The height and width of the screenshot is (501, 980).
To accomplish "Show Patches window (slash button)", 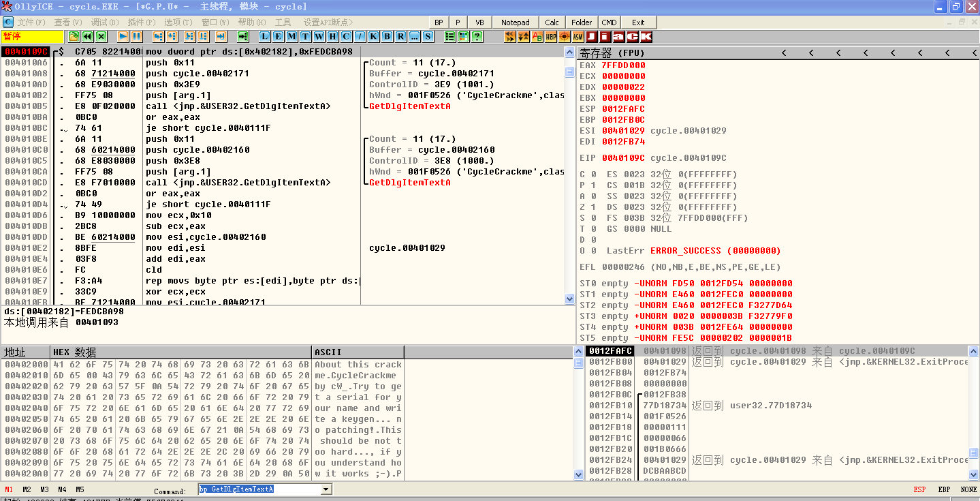I will [x=360, y=36].
